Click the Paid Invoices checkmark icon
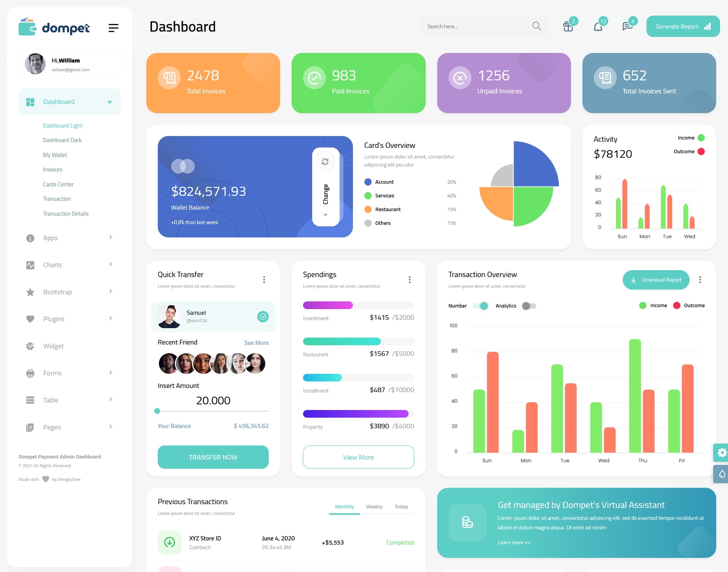 [313, 77]
